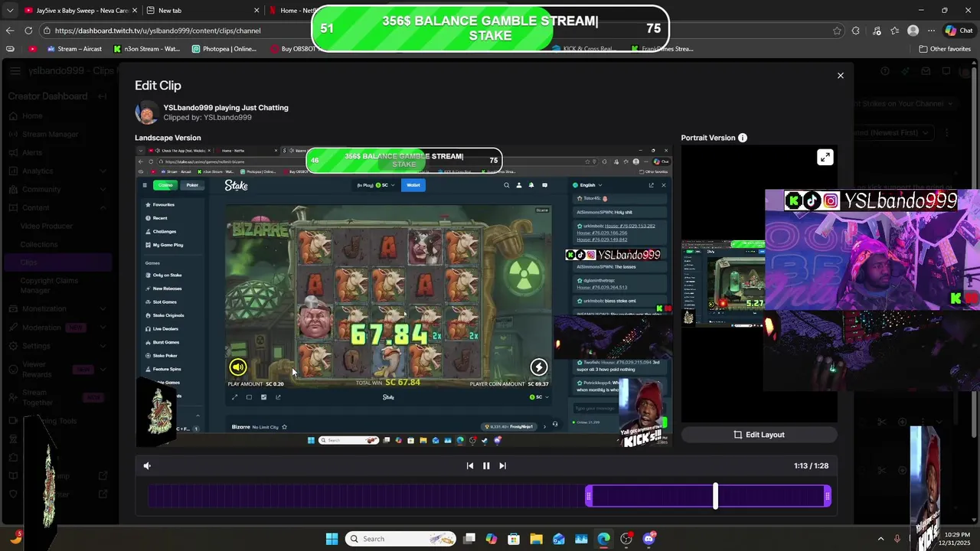Mute the clip audio speaker icon
The image size is (980, 551).
pyautogui.click(x=147, y=465)
